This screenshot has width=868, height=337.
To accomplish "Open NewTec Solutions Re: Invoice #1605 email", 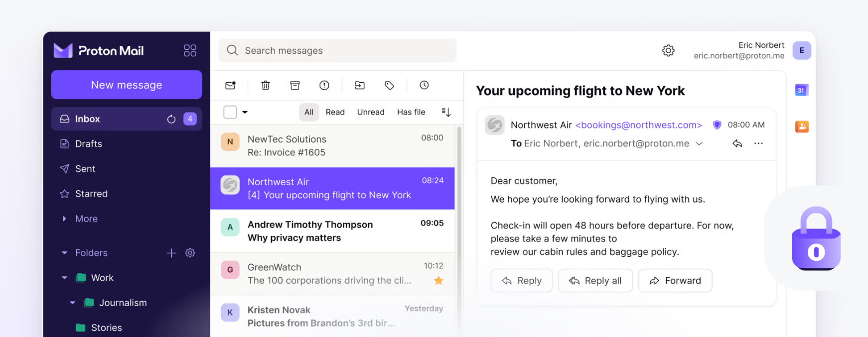I will (x=332, y=146).
